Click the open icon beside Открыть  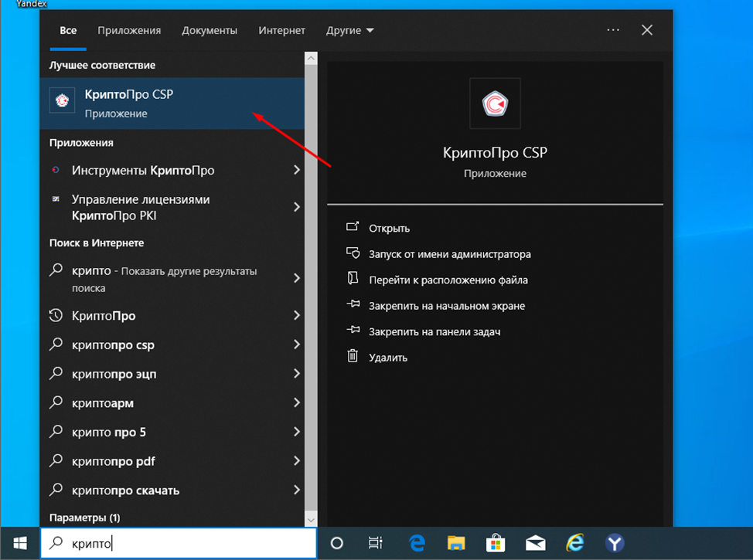click(x=353, y=226)
